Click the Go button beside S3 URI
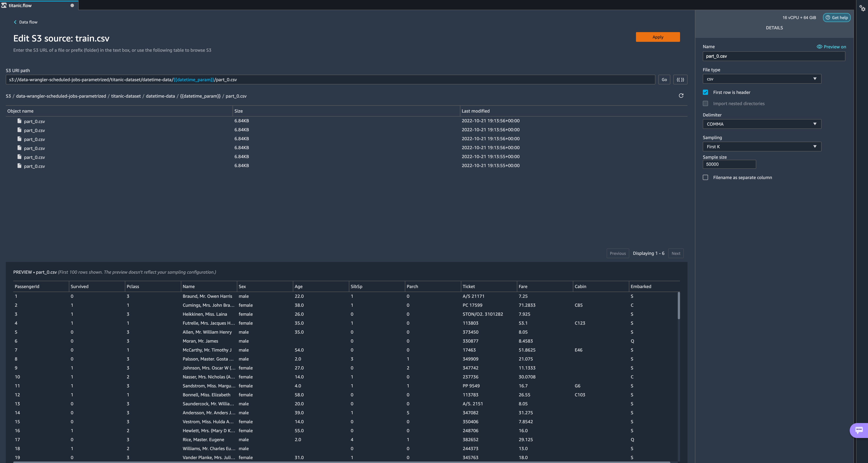868x463 pixels. pos(664,80)
